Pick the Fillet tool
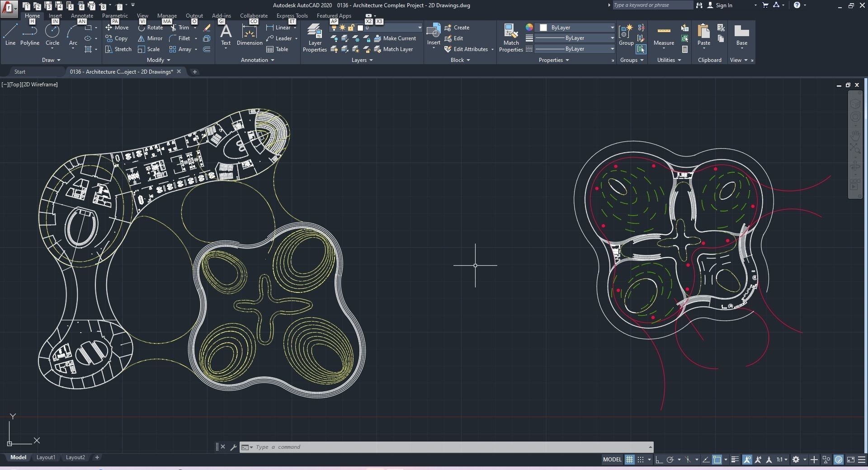 180,38
